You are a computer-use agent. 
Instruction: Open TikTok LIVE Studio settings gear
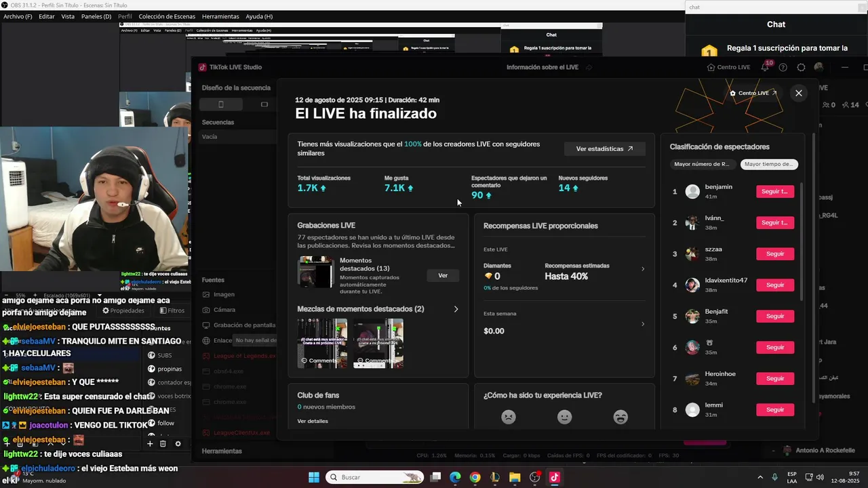pos(801,67)
